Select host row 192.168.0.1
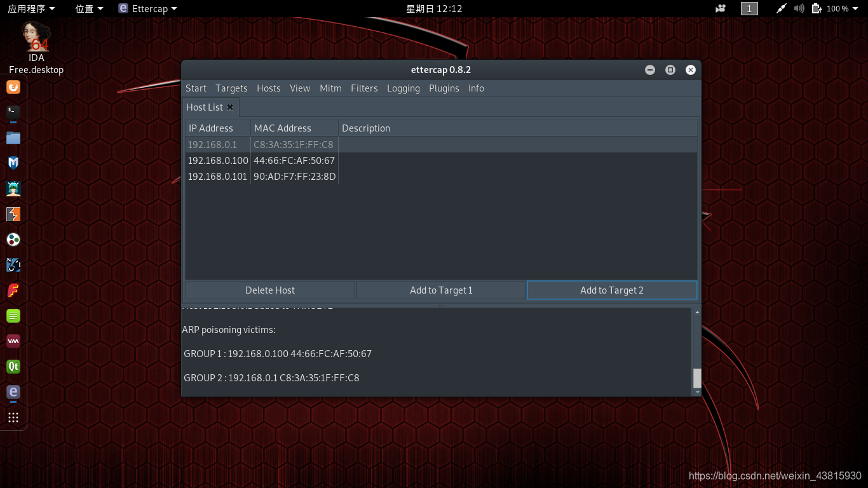The width and height of the screenshot is (868, 488). click(x=441, y=145)
